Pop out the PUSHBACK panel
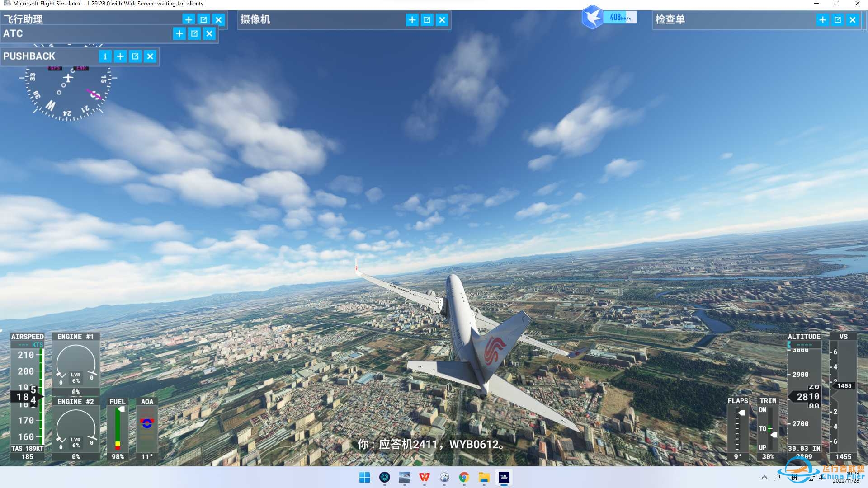 [x=135, y=56]
